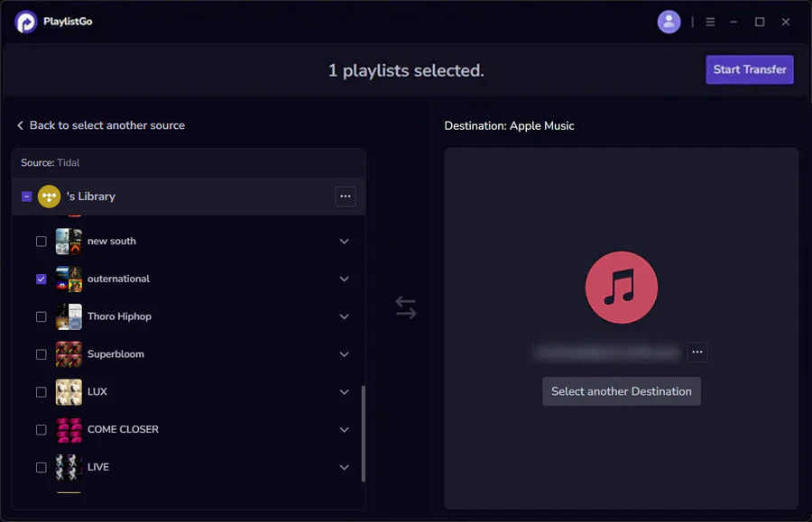The width and height of the screenshot is (812, 522).
Task: Uncheck the outernational playlist checkbox
Action: coord(41,279)
